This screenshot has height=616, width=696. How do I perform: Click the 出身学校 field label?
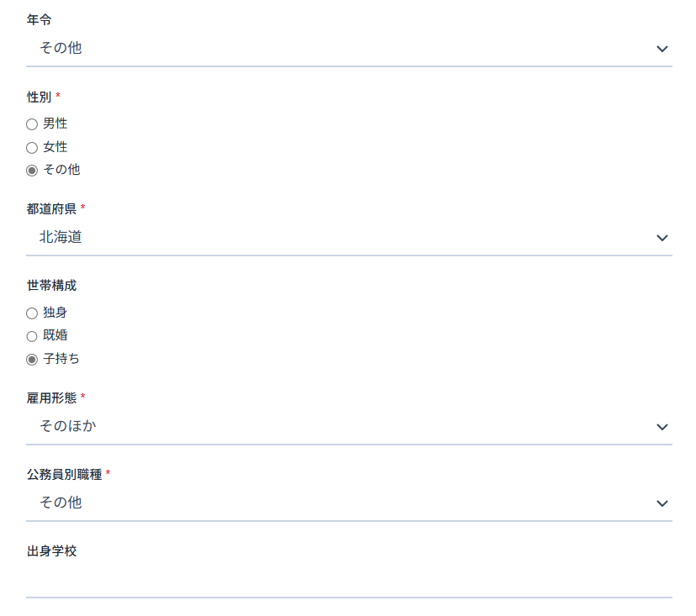(52, 551)
